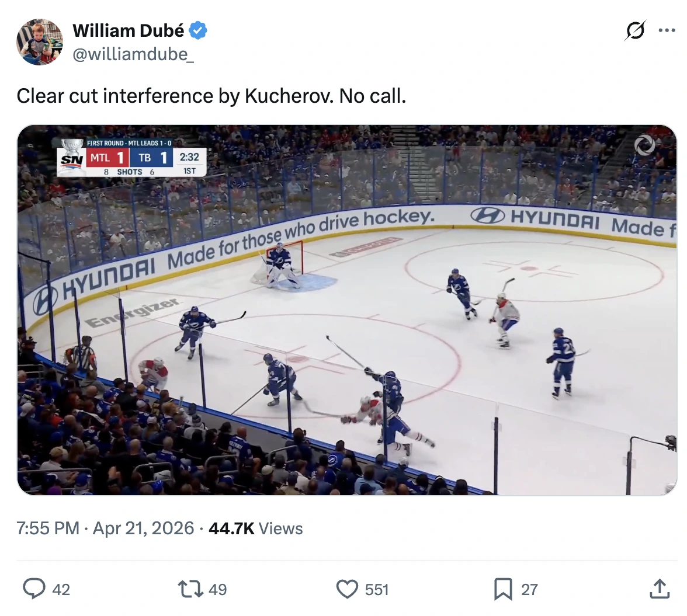Like the post with the heart icon
The height and width of the screenshot is (616, 687).
coord(347,589)
